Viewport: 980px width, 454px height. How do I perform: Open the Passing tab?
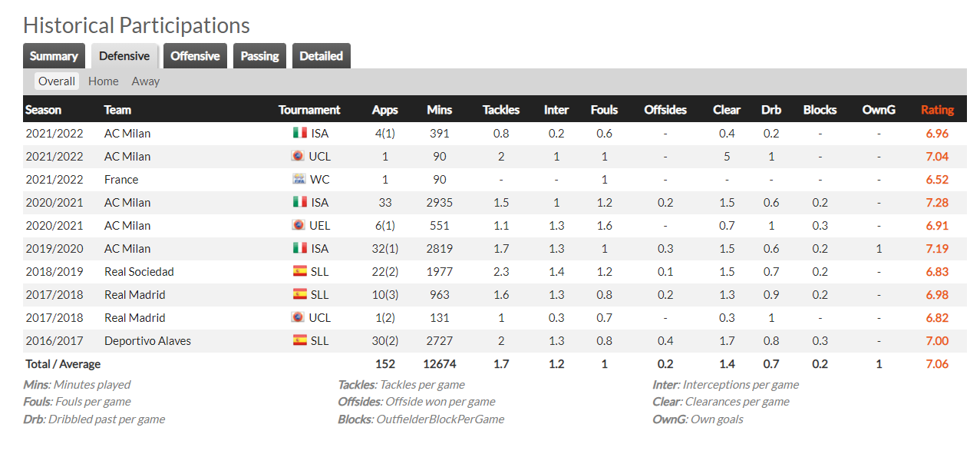click(x=259, y=56)
